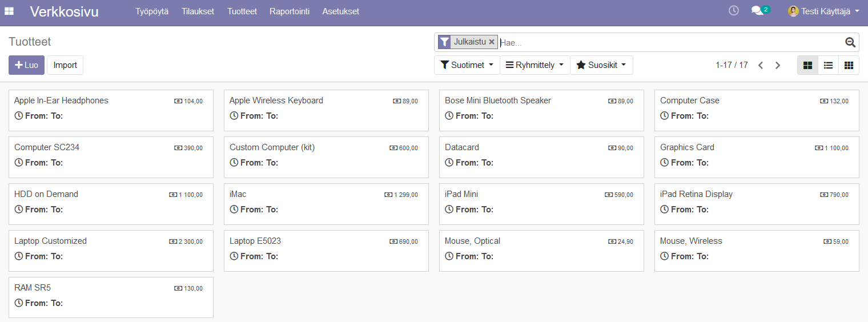The height and width of the screenshot is (322, 868).
Task: Open the Tilaukset menu
Action: tap(198, 11)
